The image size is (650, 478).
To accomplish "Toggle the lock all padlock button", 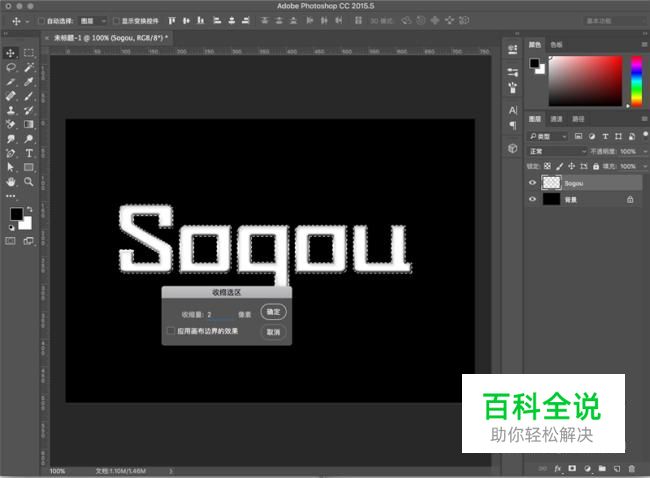I will coord(596,166).
